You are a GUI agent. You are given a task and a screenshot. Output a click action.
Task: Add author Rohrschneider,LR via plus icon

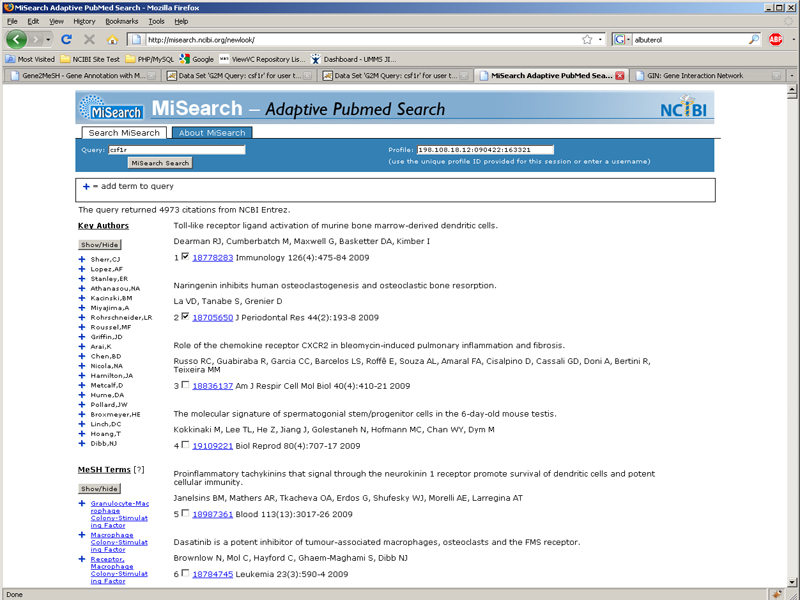[82, 317]
